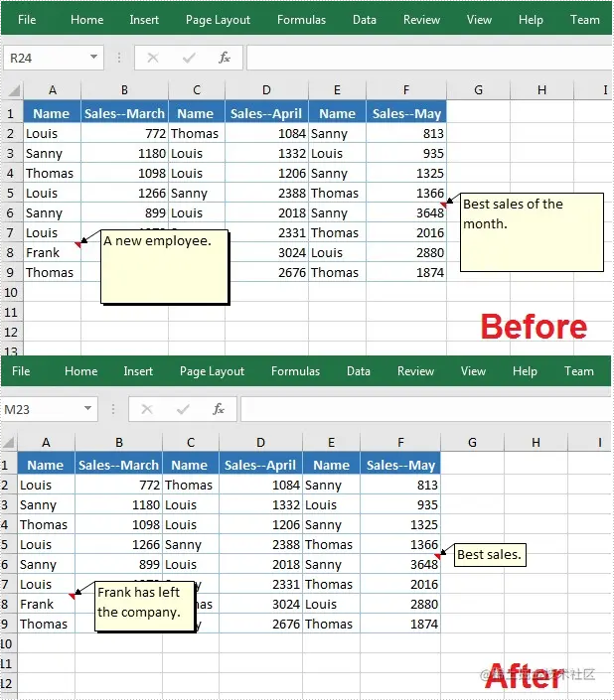Select column H header in the After sheet
Image resolution: width=614 pixels, height=700 pixels.
point(536,442)
